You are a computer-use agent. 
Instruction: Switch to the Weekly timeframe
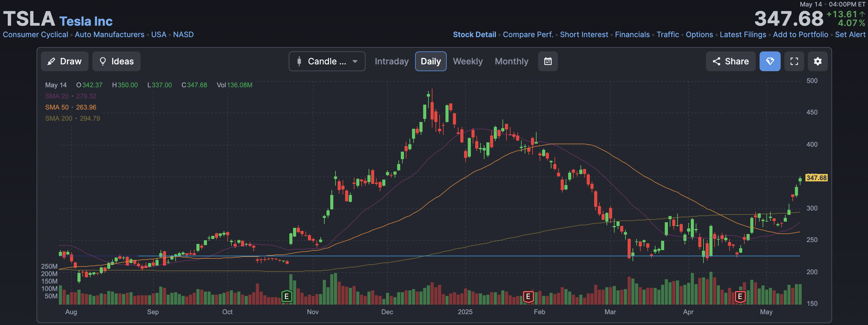tap(468, 61)
